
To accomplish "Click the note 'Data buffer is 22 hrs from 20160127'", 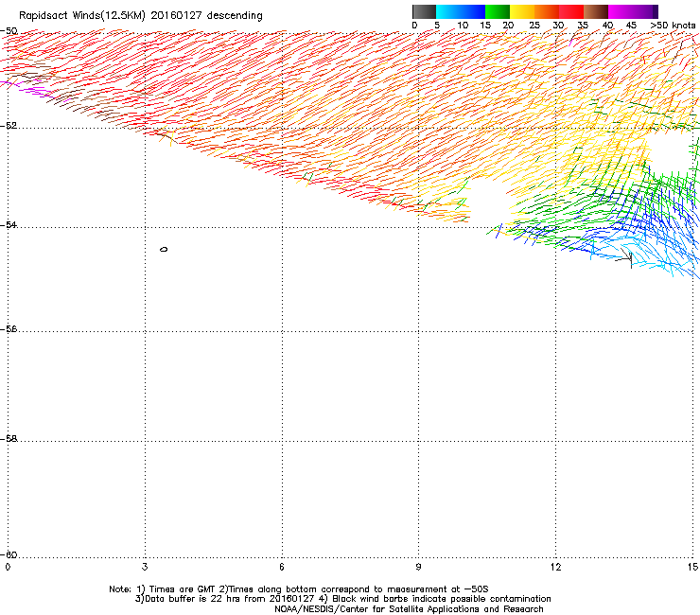I will pos(230,599).
